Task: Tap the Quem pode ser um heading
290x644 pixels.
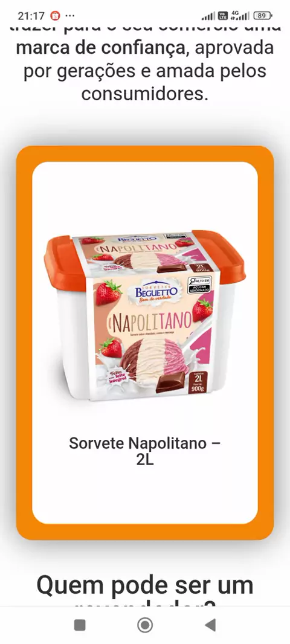Action: (x=144, y=585)
